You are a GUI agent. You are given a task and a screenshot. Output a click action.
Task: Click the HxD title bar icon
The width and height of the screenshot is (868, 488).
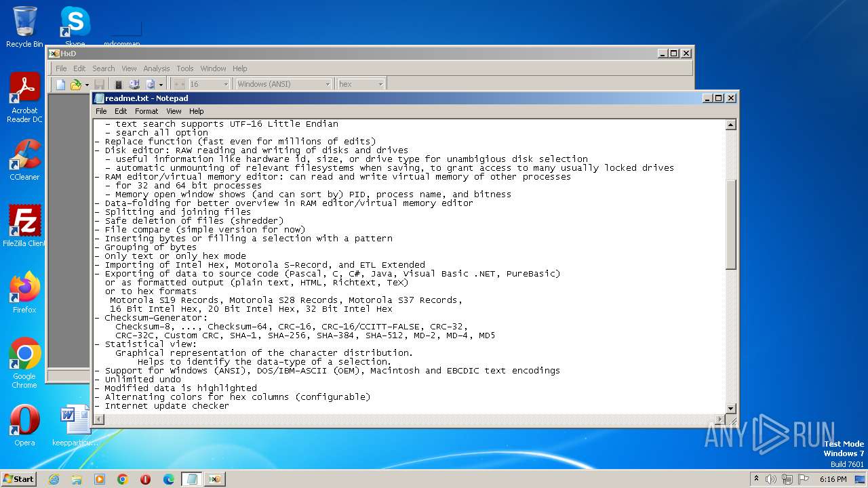click(54, 54)
